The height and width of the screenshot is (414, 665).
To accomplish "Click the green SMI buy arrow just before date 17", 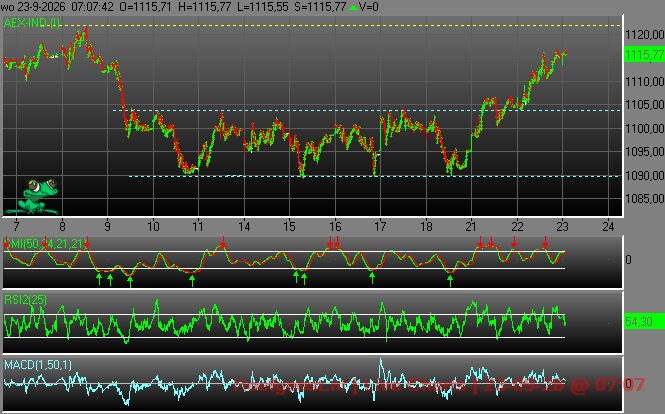I will (x=372, y=278).
